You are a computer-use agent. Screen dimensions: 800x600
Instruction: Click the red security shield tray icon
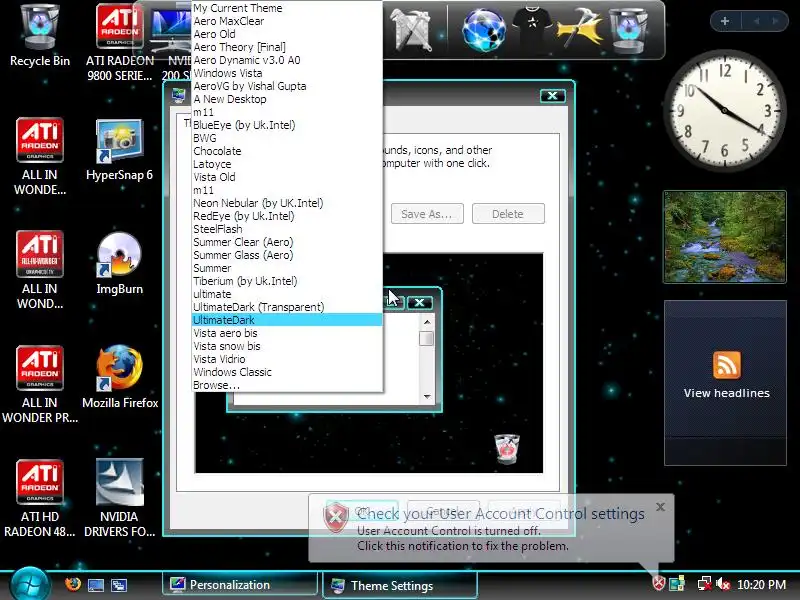tap(659, 583)
